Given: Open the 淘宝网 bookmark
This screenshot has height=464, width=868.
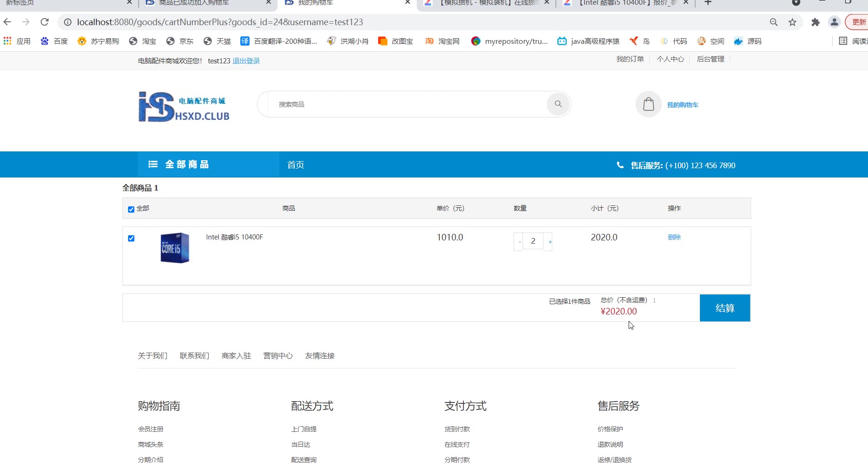Looking at the screenshot, I should click(442, 41).
